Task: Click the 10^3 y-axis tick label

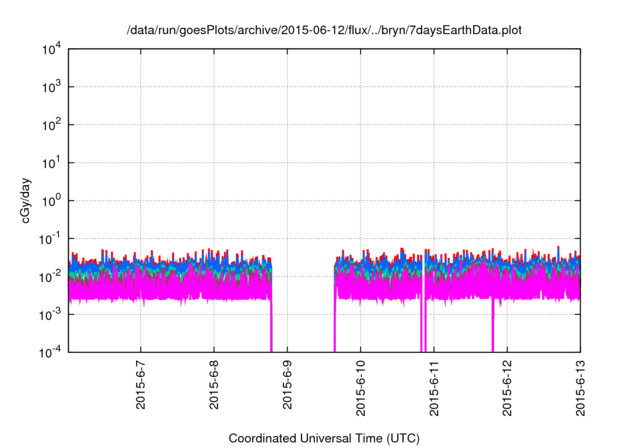Action: coord(51,86)
